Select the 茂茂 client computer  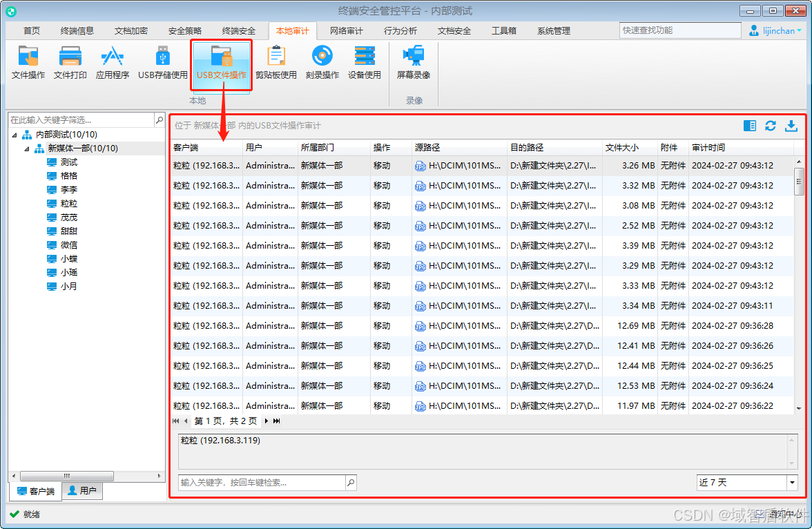pyautogui.click(x=62, y=217)
